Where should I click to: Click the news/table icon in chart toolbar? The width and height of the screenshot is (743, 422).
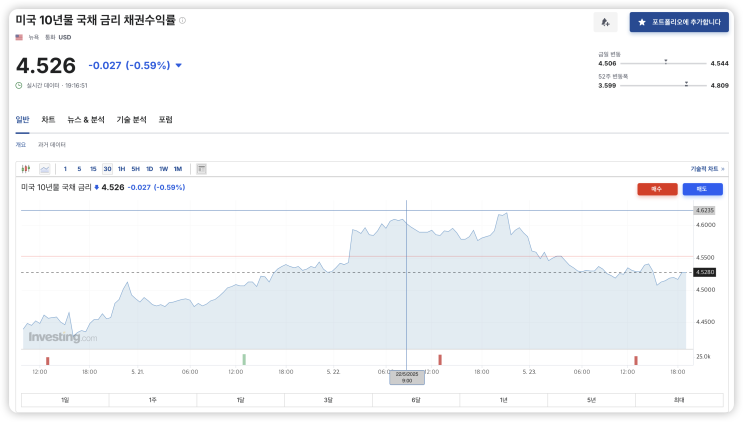[x=201, y=169]
